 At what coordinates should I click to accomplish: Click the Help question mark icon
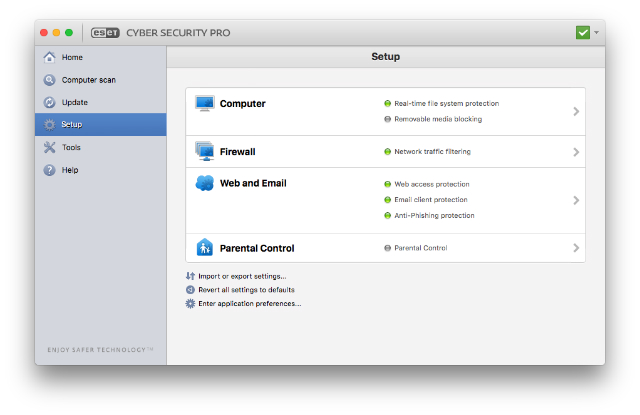click(x=49, y=170)
